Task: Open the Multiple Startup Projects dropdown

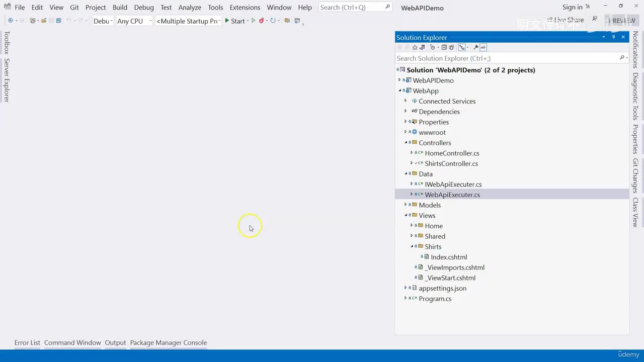Action: (x=189, y=21)
